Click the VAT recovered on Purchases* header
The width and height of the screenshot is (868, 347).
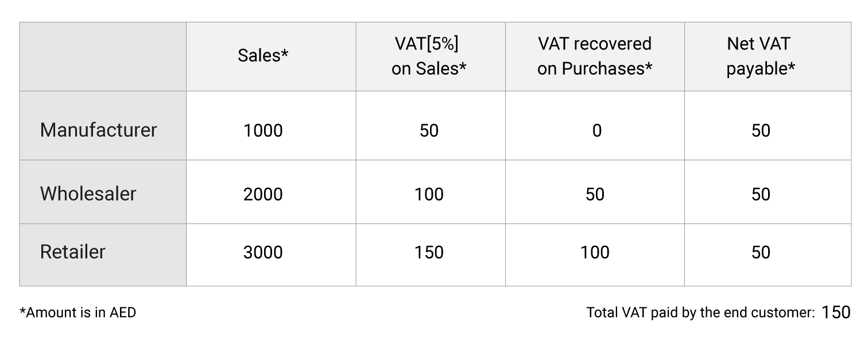[x=595, y=56]
